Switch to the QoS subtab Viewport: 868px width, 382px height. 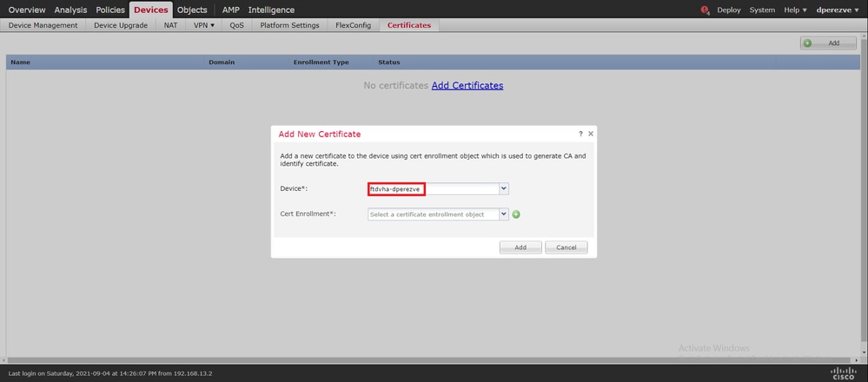237,25
